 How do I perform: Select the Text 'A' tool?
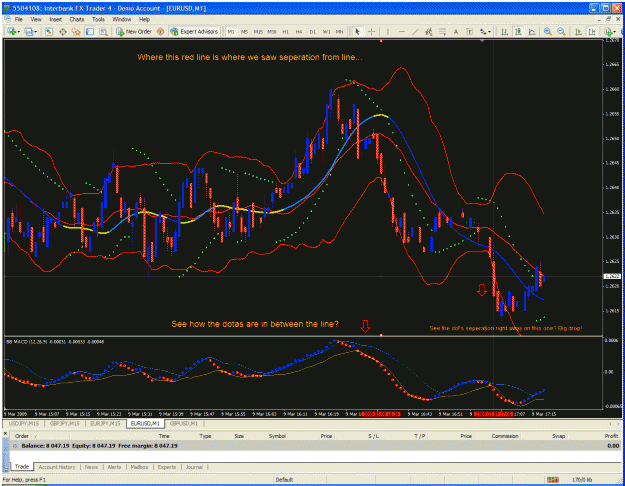click(x=456, y=31)
